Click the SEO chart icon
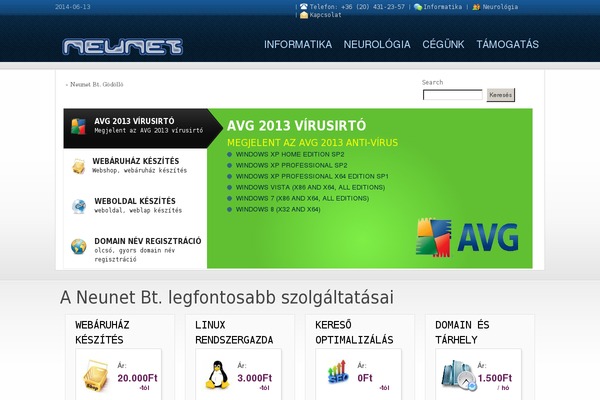The width and height of the screenshot is (600, 400). coord(338,372)
